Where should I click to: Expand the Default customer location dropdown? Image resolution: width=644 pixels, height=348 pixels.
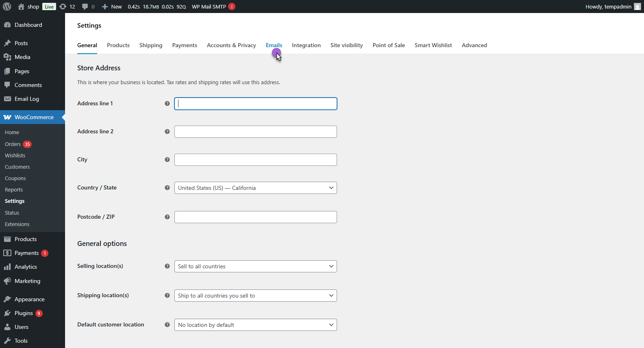pos(255,325)
